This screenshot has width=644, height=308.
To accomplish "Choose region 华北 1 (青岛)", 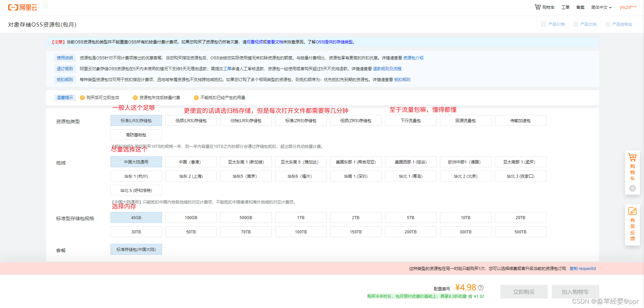I will click(411, 176).
